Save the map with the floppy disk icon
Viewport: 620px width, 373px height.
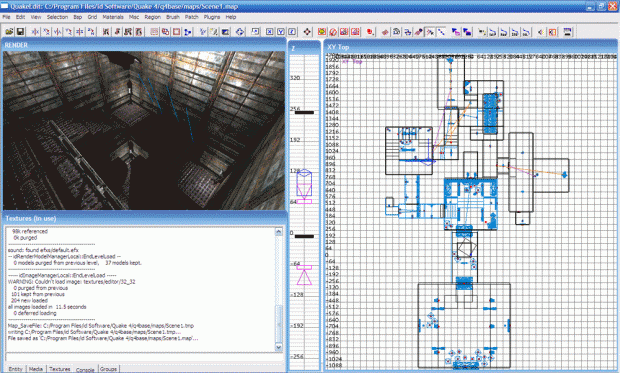coord(20,32)
